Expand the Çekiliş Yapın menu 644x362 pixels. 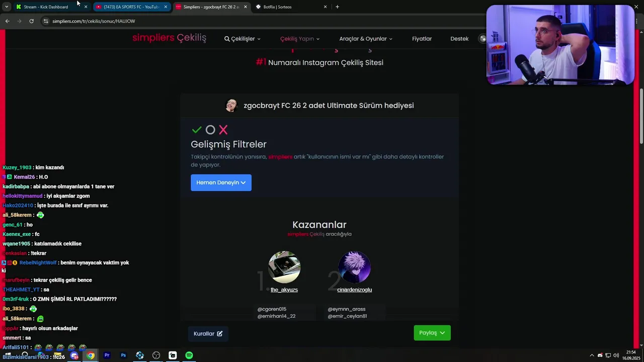click(x=300, y=39)
